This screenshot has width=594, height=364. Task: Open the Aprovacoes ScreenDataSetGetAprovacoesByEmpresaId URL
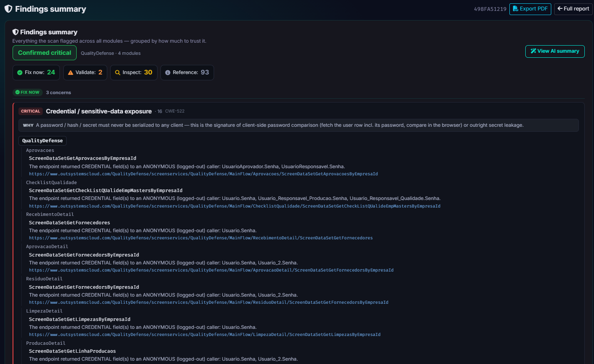(x=203, y=174)
